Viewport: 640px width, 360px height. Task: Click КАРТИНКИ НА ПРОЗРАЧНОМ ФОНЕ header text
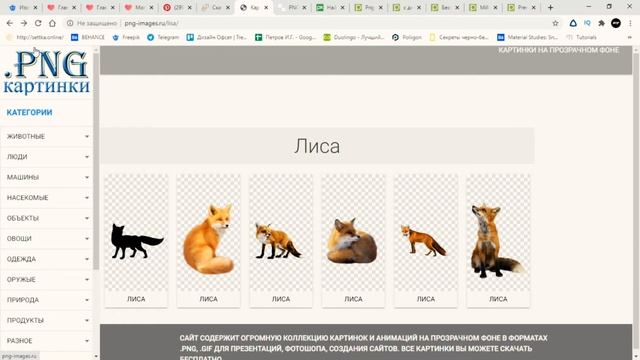coord(558,50)
